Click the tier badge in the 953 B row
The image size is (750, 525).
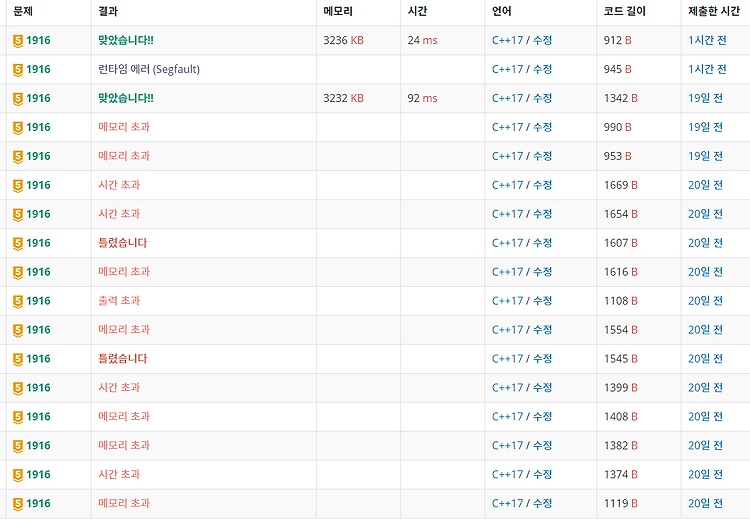18,157
